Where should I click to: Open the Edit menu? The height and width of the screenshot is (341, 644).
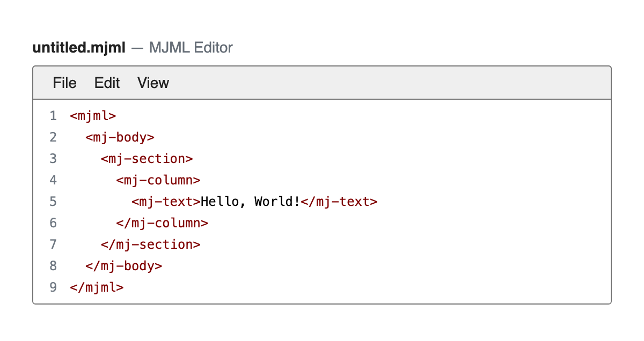point(107,83)
